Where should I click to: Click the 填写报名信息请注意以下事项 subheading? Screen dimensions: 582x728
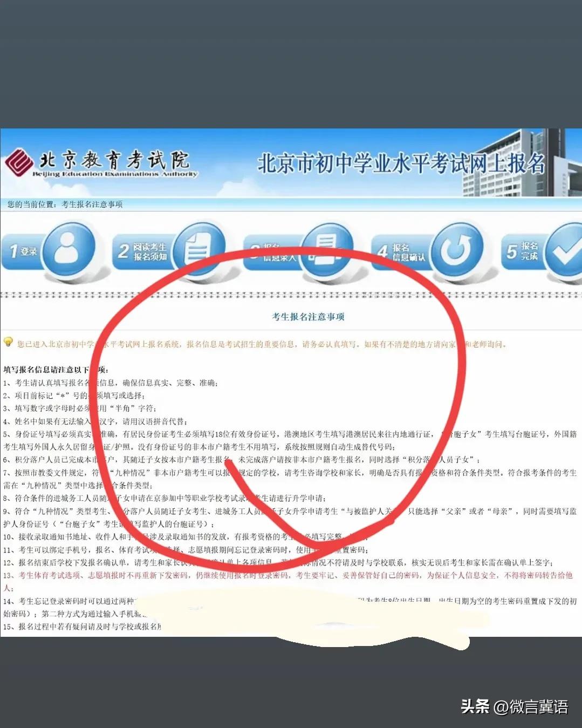pos(56,370)
